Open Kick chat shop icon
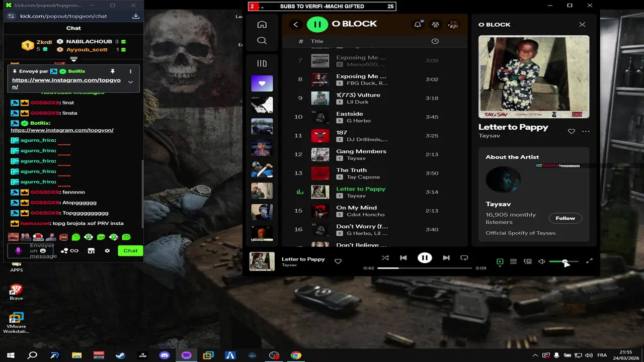 coord(91,250)
